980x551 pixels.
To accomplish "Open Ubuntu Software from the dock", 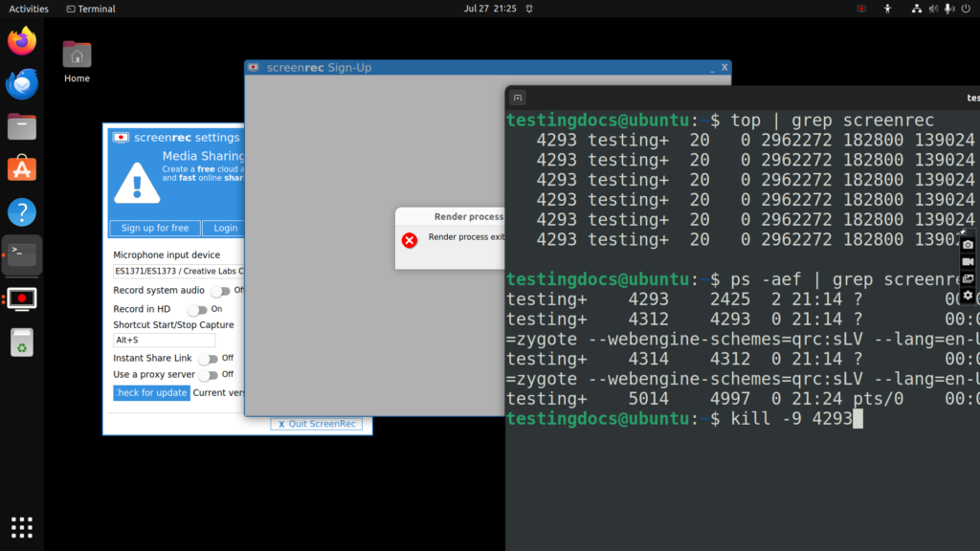I will click(x=21, y=167).
